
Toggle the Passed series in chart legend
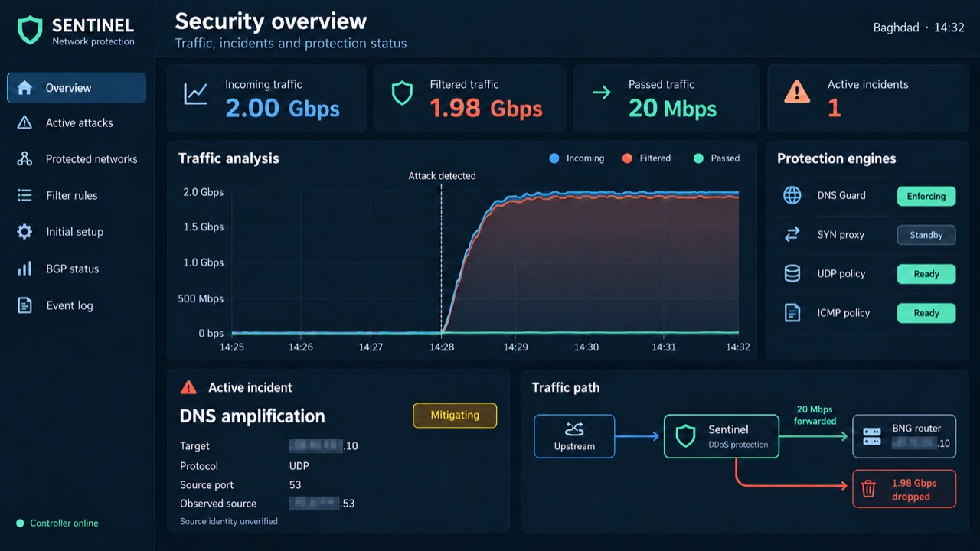coord(717,158)
